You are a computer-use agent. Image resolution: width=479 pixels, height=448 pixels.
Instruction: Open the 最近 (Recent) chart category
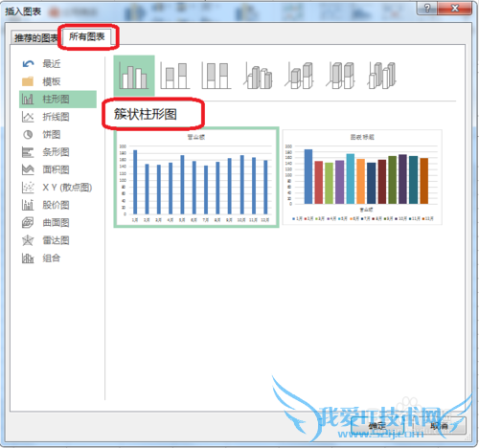[x=57, y=64]
